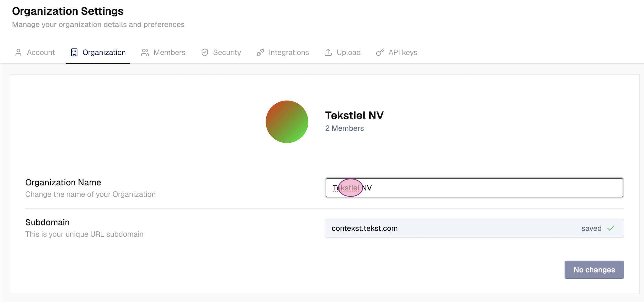Click the 'Tekstiel NV' heading
The image size is (644, 302).
click(354, 115)
